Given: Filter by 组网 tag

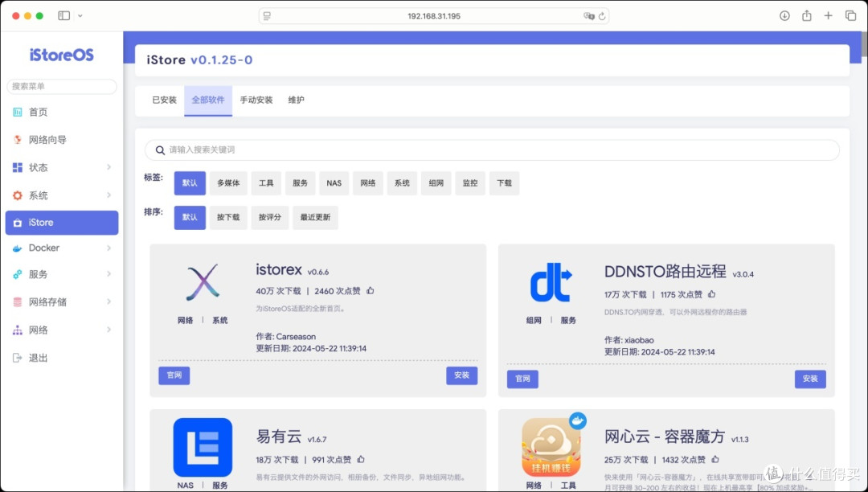Looking at the screenshot, I should (436, 183).
